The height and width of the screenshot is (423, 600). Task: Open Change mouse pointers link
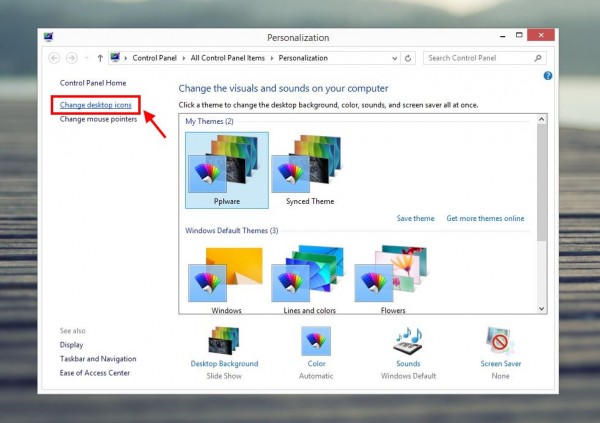click(x=98, y=119)
